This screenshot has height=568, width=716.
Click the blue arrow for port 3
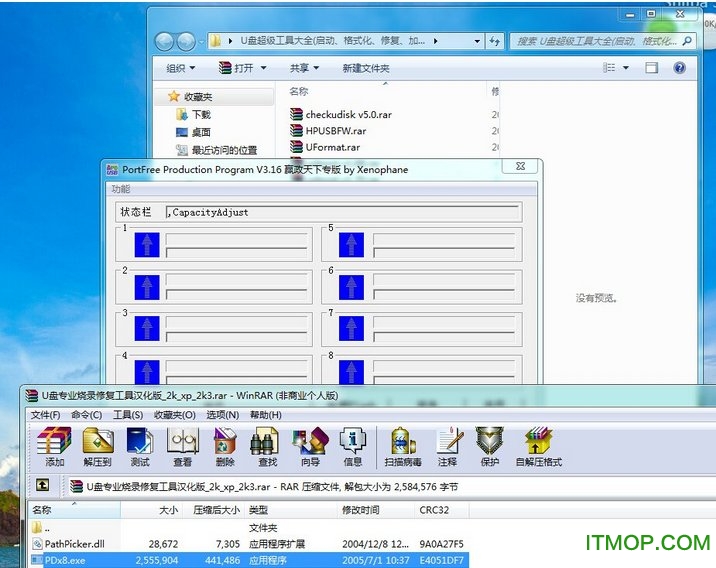click(147, 328)
